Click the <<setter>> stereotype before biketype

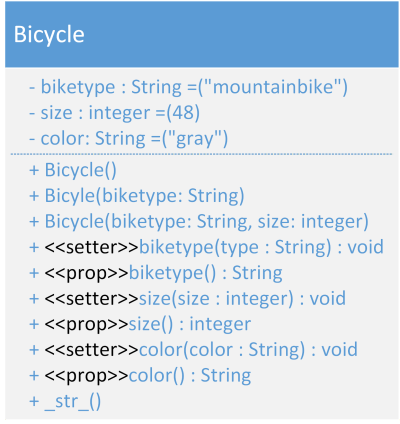tap(91, 247)
